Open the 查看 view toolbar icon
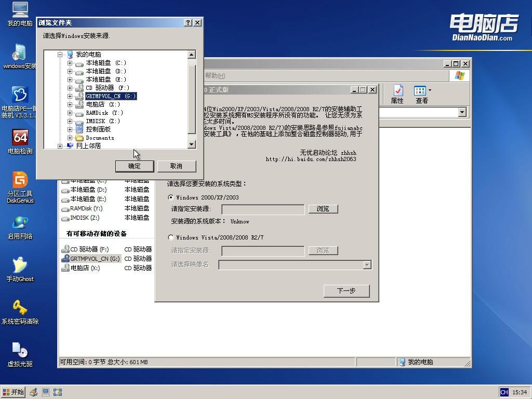The width and height of the screenshot is (532, 399). 422,94
